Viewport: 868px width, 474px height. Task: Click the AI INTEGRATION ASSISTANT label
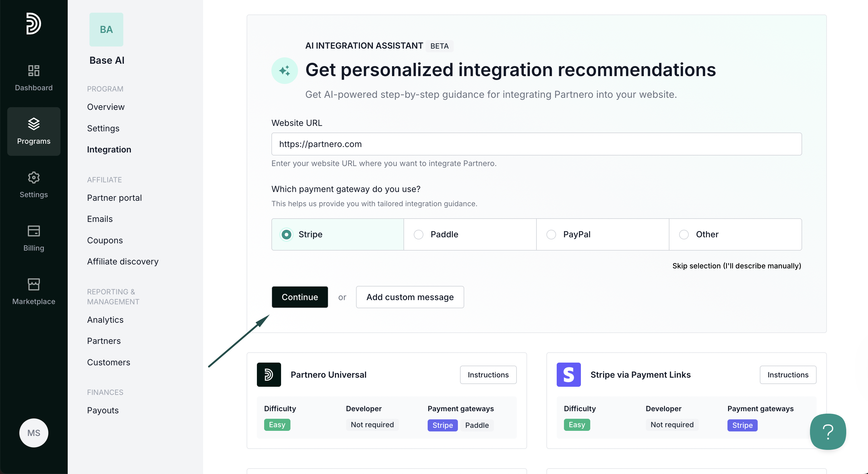364,46
